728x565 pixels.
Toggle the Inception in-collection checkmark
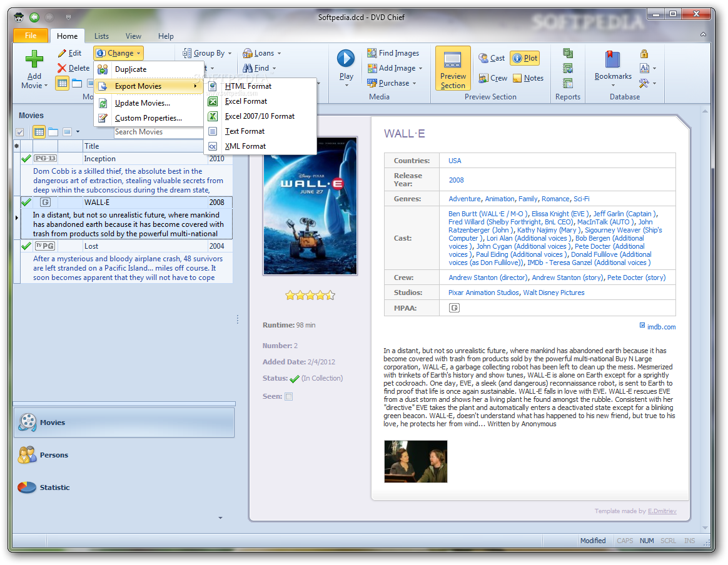point(26,159)
